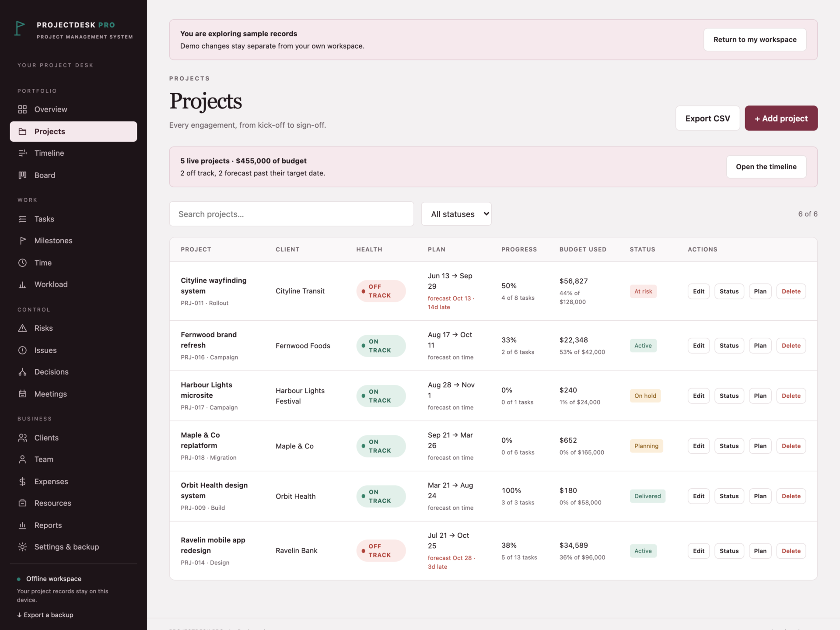The image size is (840, 630).
Task: Click the dollar icon beside Expenses
Action: tap(22, 481)
